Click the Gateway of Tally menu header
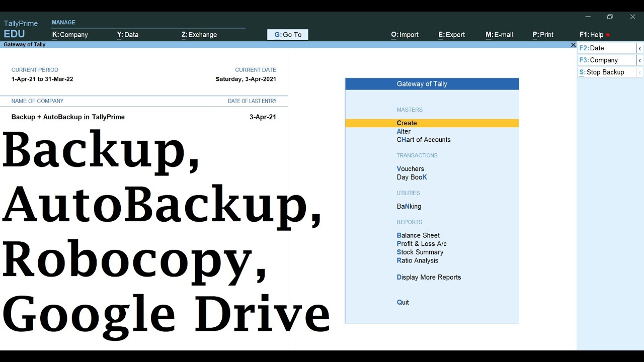Screen dimensions: 644x362 pyautogui.click(x=432, y=84)
